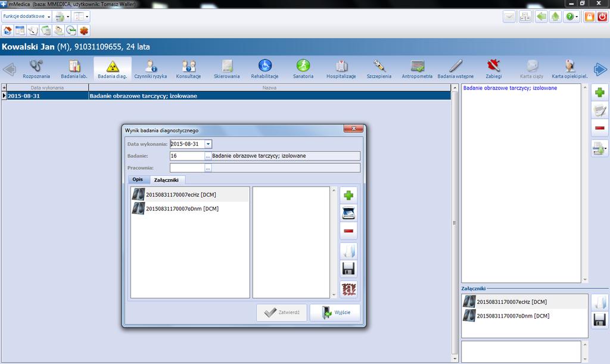Viewport: 610px width, 364px height.
Task: Open the Szczepienia section
Action: point(379,69)
